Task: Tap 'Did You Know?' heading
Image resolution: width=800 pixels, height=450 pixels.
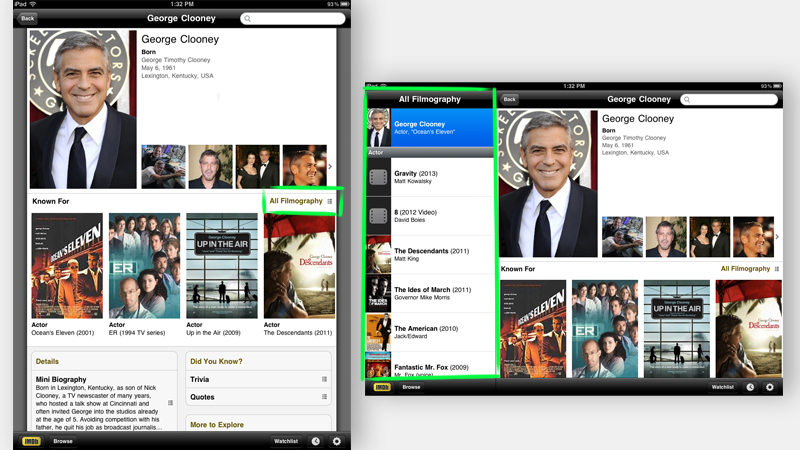Action: click(216, 361)
